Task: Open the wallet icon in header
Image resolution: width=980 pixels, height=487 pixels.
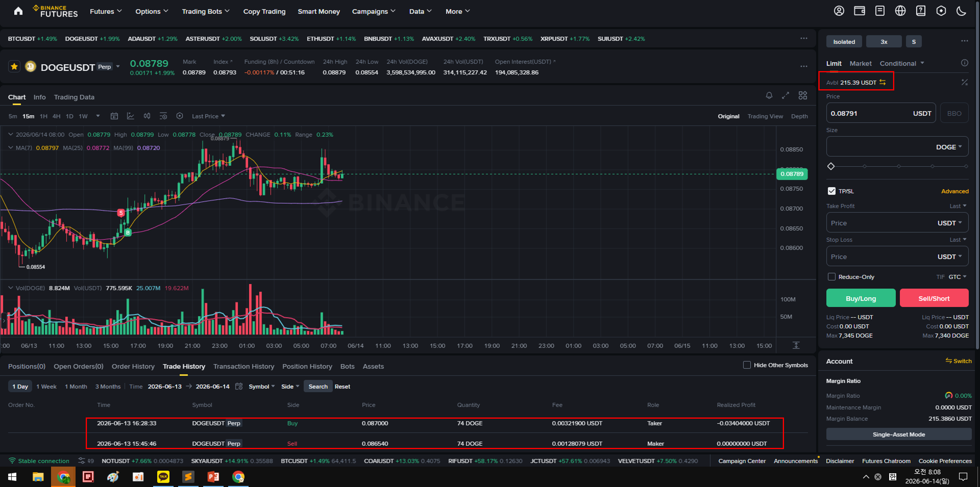Action: [859, 11]
